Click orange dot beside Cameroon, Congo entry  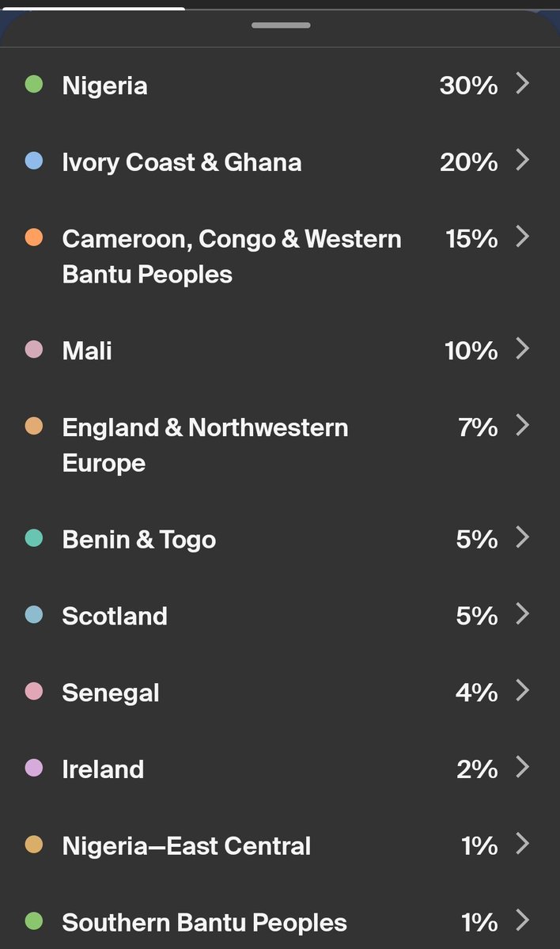click(x=33, y=237)
